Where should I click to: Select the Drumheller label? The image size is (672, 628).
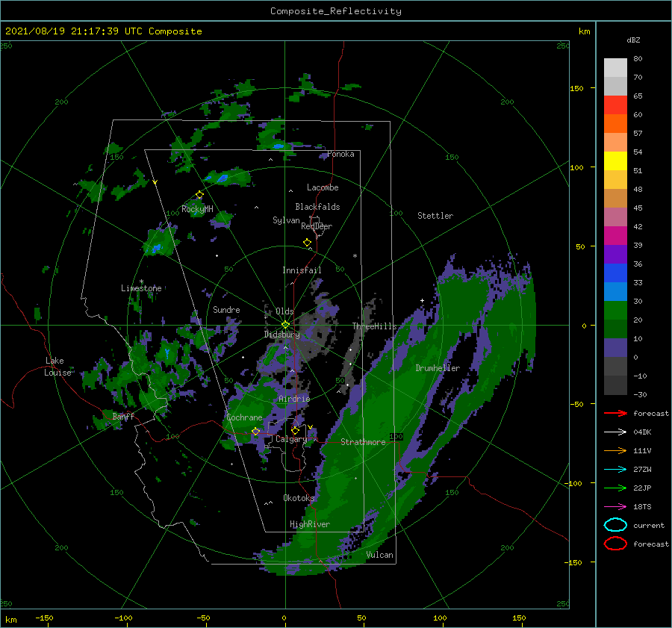pos(438,368)
